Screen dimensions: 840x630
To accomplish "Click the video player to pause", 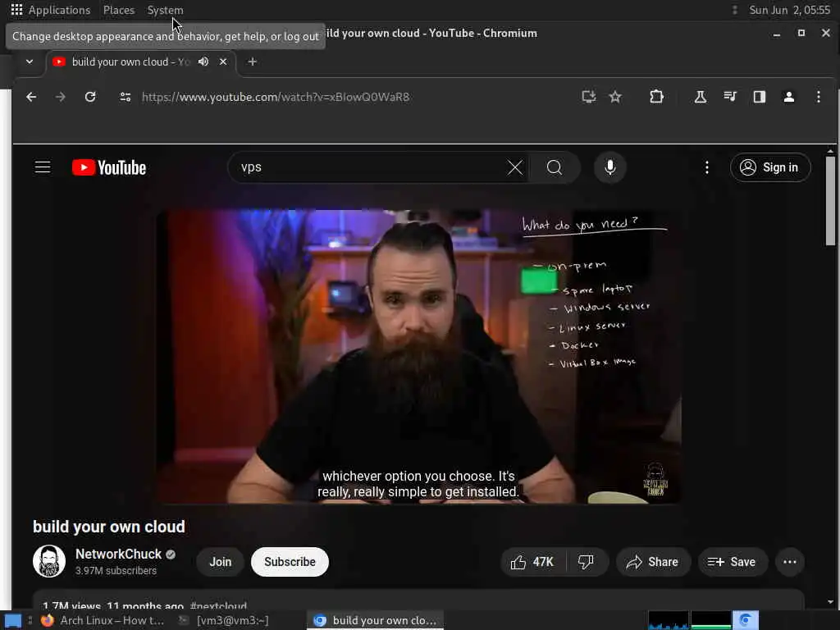I will point(418,356).
